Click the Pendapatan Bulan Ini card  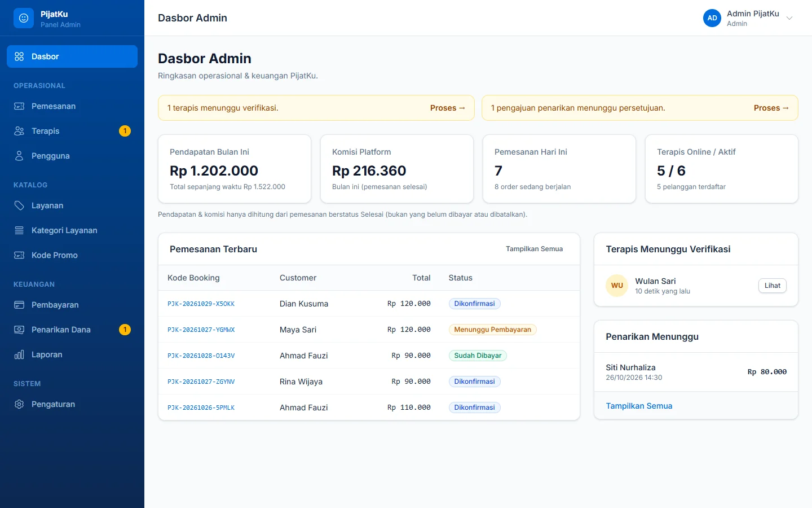pyautogui.click(x=235, y=169)
